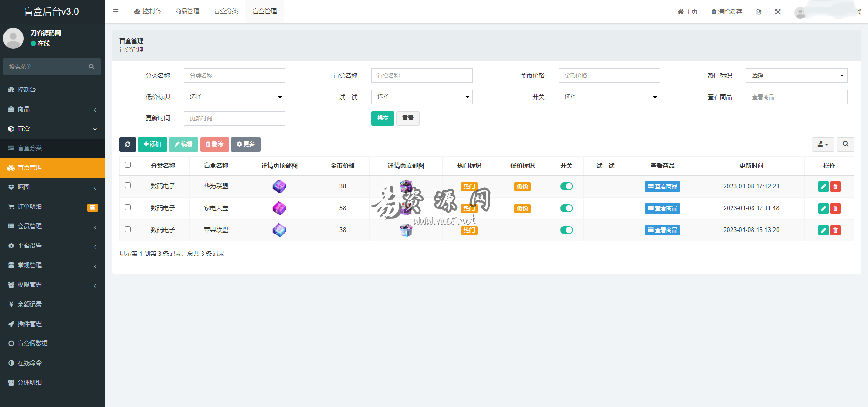Open 盲盒假数据 in the sidebar

[x=53, y=343]
